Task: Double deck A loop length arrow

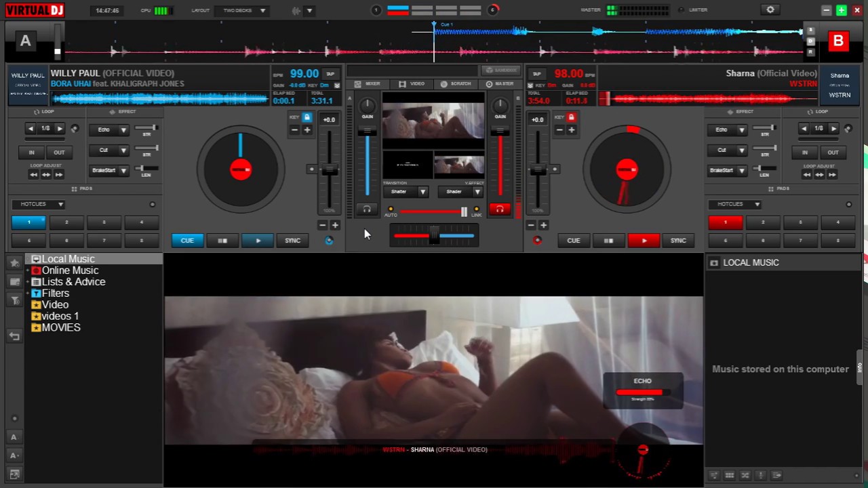Action: (x=60, y=128)
